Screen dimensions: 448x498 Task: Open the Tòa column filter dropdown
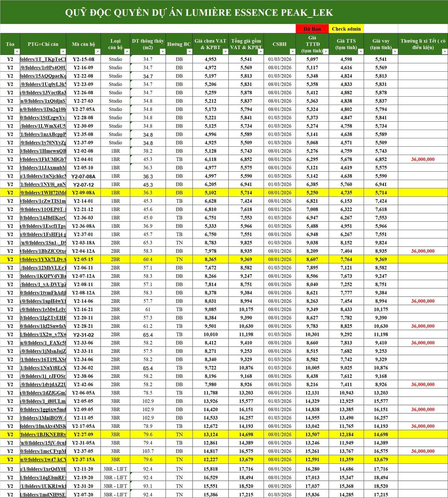17,52
